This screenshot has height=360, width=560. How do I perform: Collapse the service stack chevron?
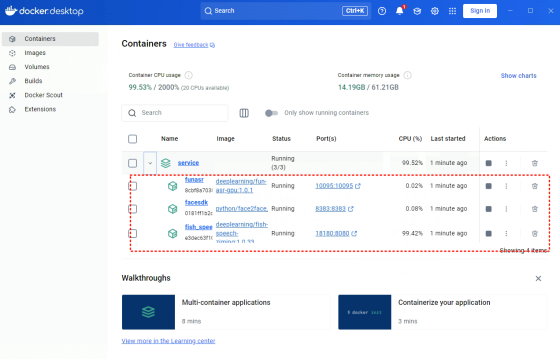tap(150, 163)
